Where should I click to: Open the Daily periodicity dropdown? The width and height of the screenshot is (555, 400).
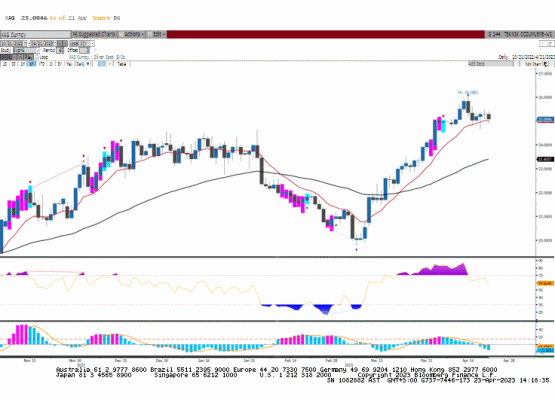pyautogui.click(x=83, y=64)
